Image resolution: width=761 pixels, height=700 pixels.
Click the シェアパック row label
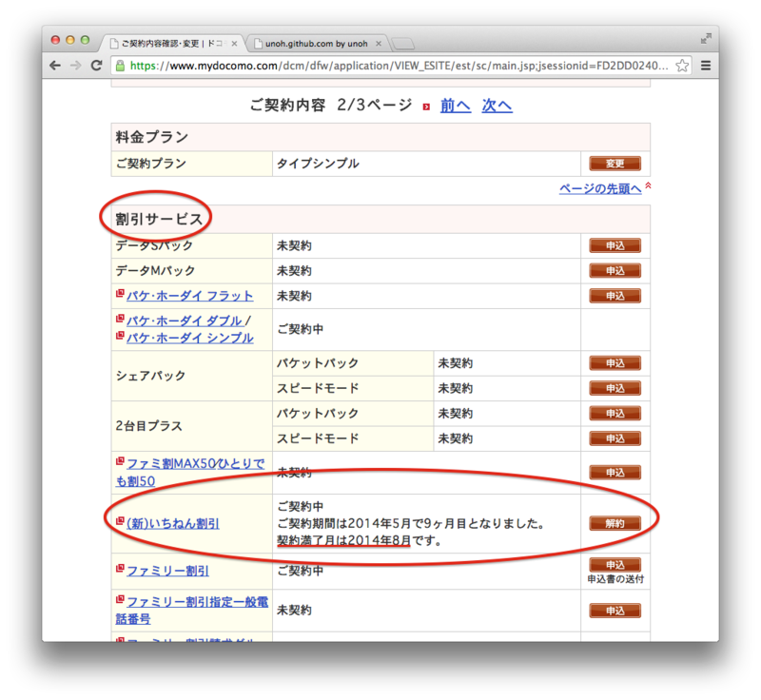pyautogui.click(x=150, y=376)
